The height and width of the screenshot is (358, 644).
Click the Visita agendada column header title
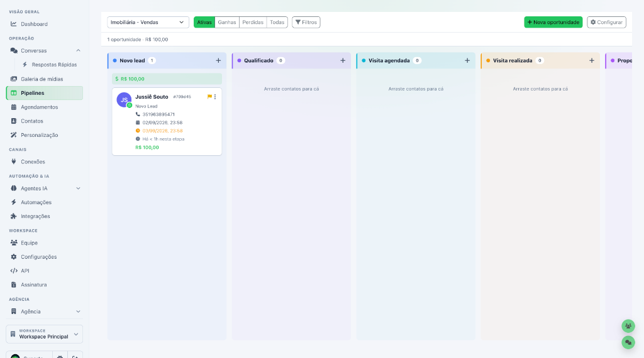click(x=389, y=60)
